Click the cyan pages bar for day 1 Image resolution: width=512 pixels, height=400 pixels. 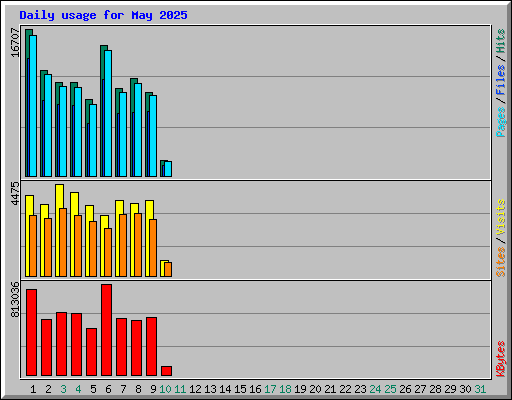pyautogui.click(x=33, y=106)
